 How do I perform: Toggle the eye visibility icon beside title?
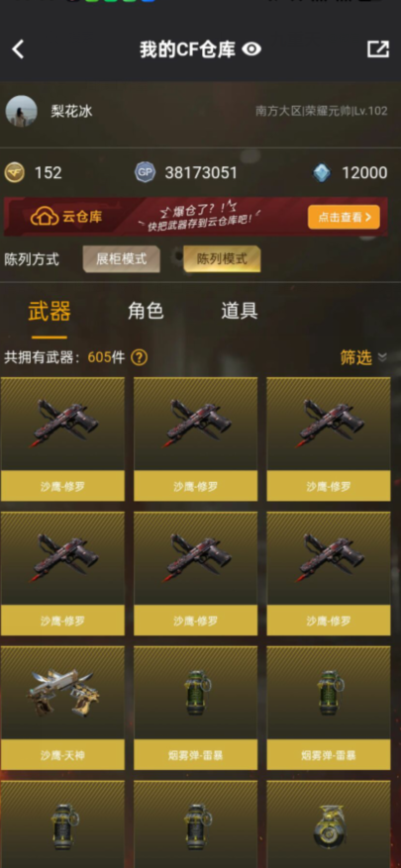coord(251,49)
